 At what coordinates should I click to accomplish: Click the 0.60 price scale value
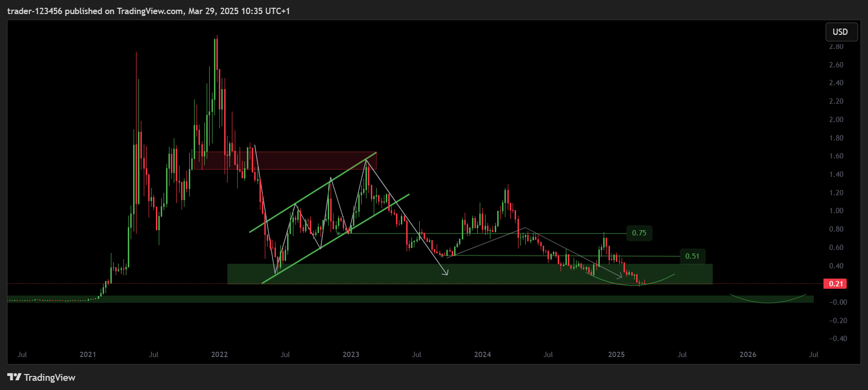pos(836,248)
